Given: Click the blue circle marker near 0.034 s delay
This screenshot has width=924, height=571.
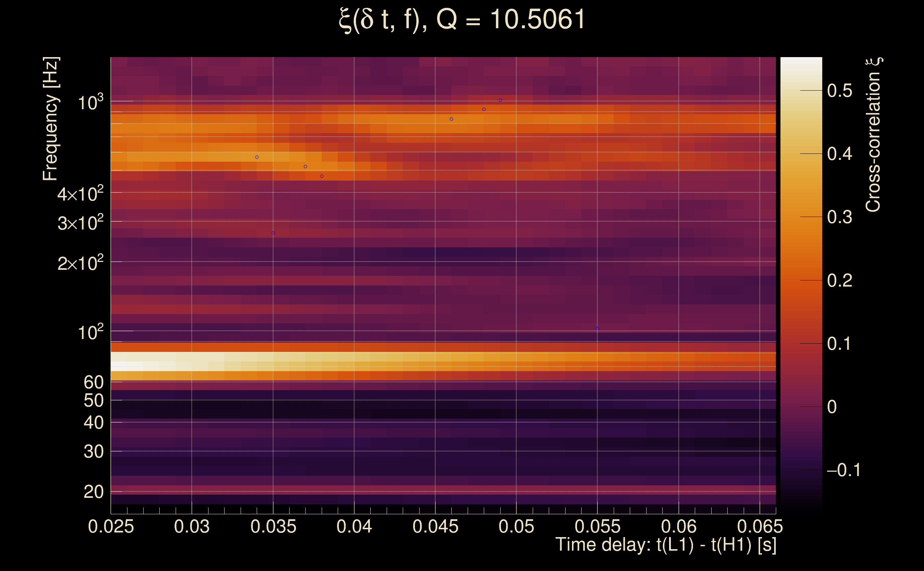Looking at the screenshot, I should [x=257, y=157].
